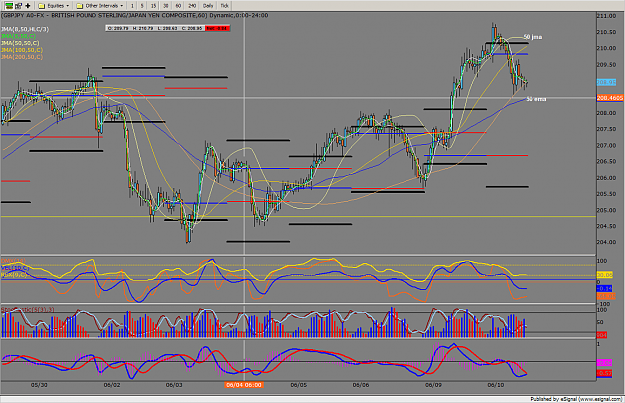Click the green JMA(5,50,C) study label
625x403 pixels.
pos(18,36)
